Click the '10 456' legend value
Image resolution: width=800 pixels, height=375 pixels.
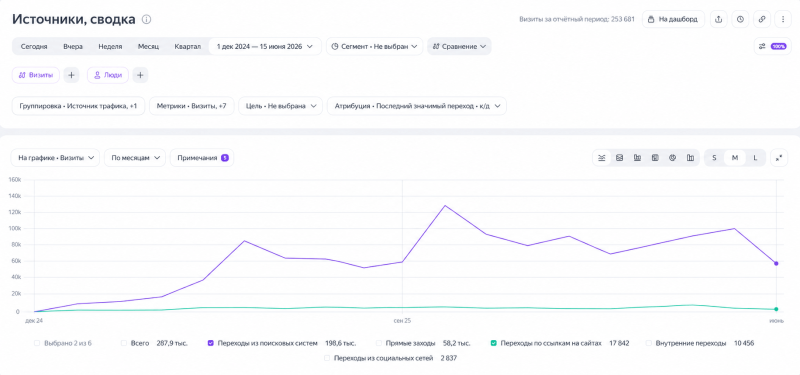click(x=744, y=343)
